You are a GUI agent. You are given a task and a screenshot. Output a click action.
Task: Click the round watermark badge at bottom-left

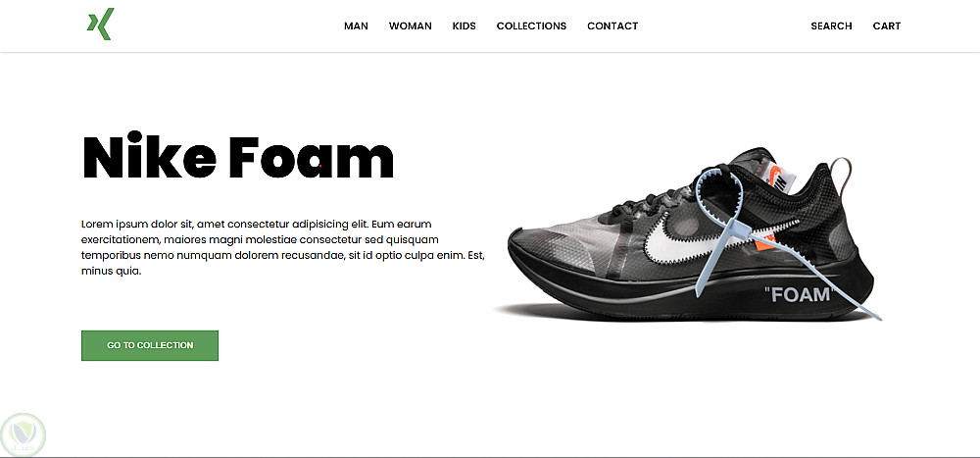[24, 434]
